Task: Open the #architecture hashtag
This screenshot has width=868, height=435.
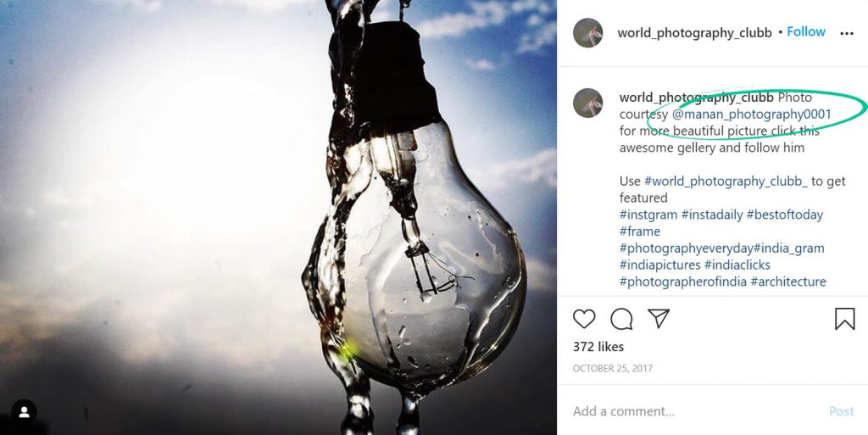Action: tap(788, 282)
